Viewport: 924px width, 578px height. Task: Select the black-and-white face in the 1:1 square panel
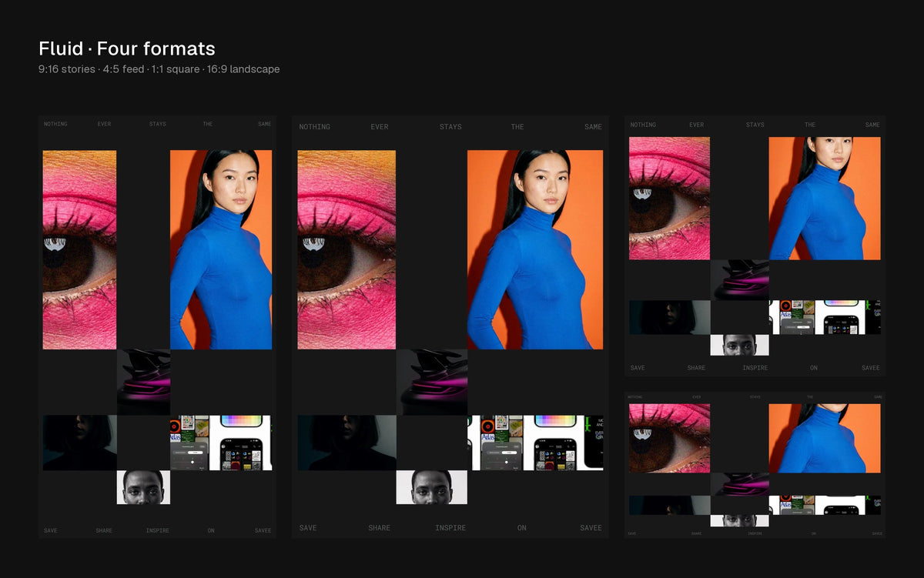tap(740, 345)
